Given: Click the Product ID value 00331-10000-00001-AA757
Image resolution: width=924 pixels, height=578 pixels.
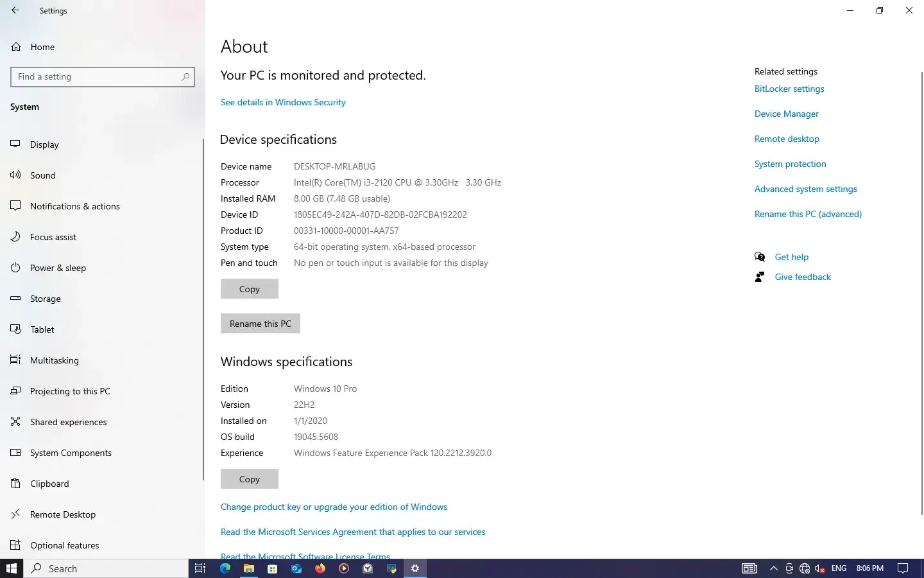Looking at the screenshot, I should point(346,231).
